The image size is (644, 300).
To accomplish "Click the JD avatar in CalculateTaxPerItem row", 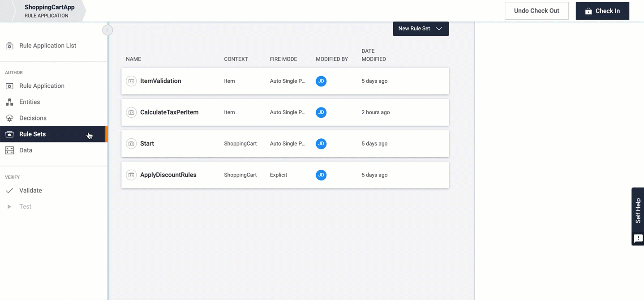I will click(x=321, y=112).
